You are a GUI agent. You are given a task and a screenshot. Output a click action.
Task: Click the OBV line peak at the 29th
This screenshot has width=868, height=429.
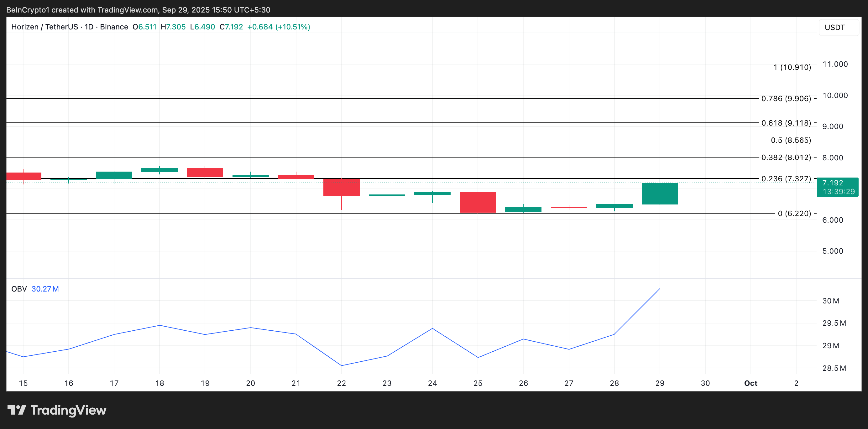pyautogui.click(x=659, y=289)
